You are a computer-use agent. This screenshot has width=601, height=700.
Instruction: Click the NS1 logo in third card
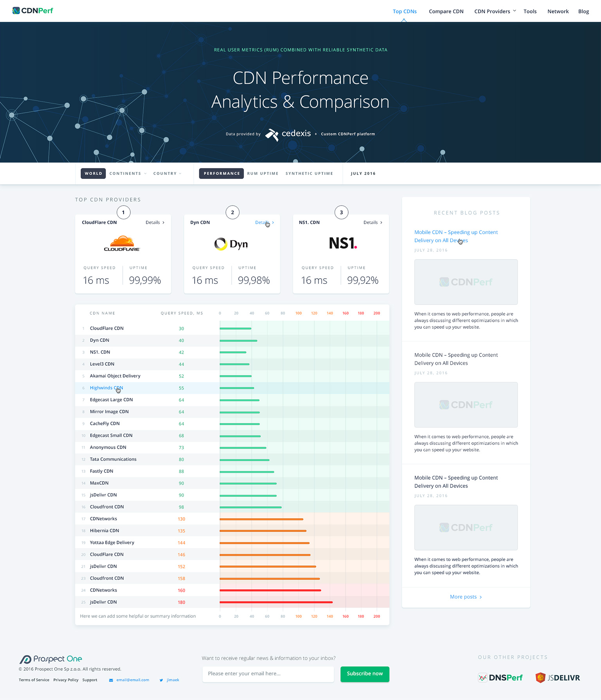343,243
